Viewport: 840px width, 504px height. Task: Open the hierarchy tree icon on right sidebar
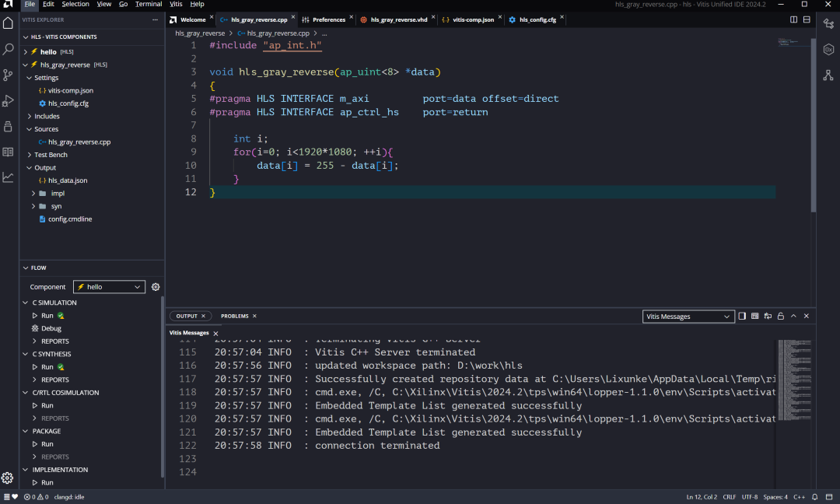click(828, 75)
